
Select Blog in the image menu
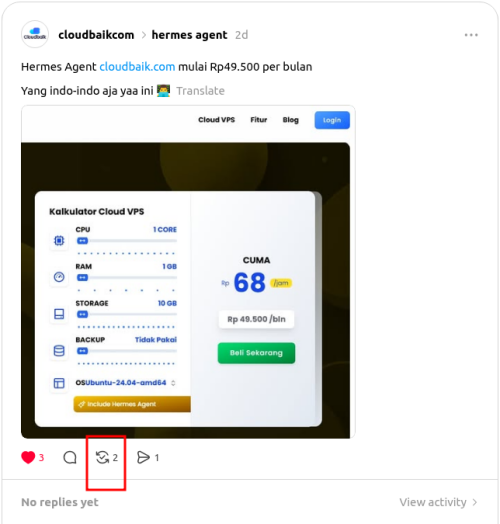(x=290, y=120)
